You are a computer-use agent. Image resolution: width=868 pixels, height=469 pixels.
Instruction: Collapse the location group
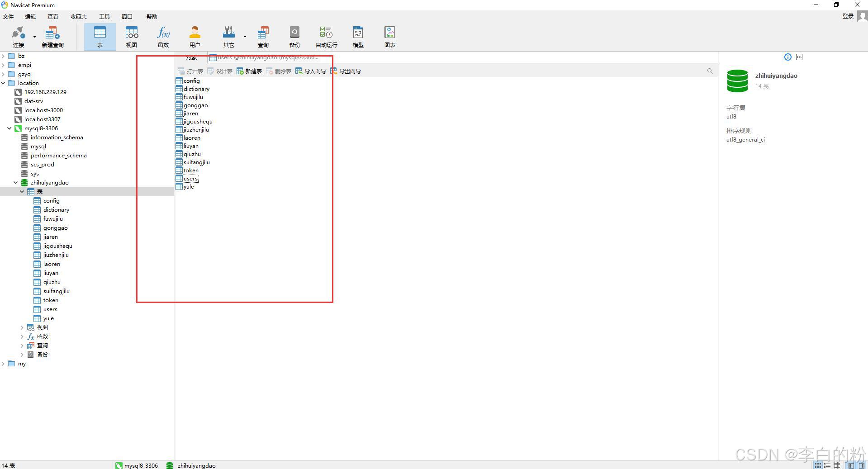pos(4,83)
